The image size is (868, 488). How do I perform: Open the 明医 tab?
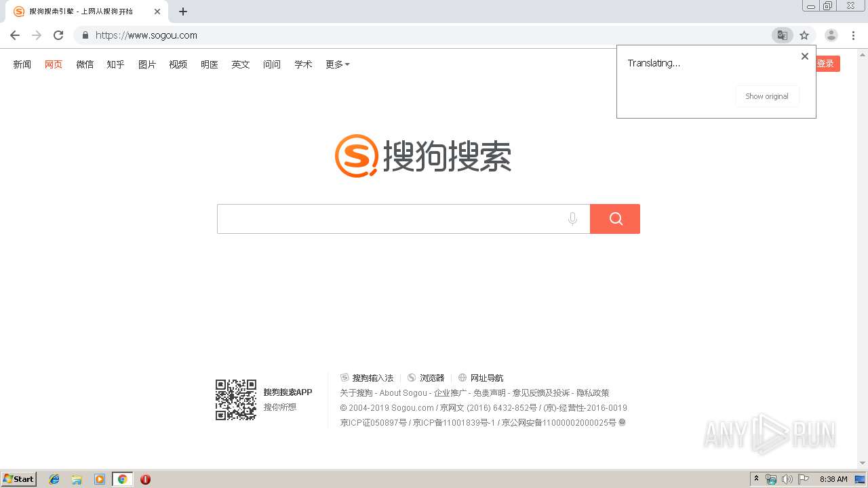[x=210, y=64]
